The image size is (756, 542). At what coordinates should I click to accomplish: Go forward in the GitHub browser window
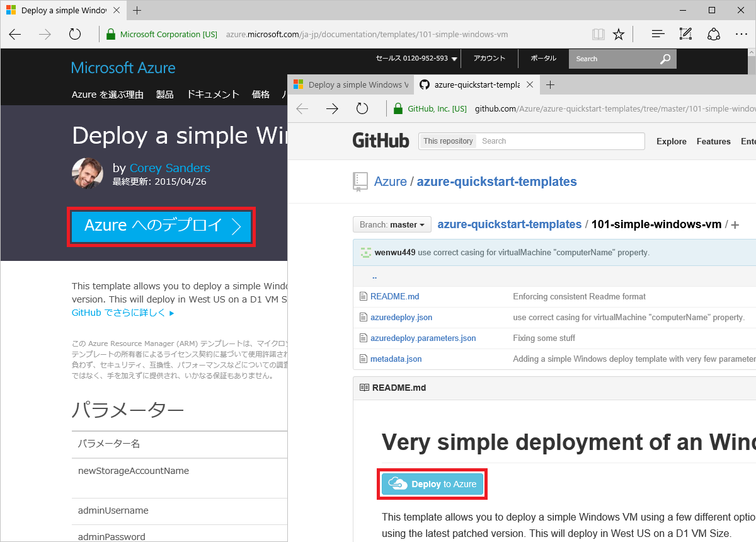(x=332, y=108)
